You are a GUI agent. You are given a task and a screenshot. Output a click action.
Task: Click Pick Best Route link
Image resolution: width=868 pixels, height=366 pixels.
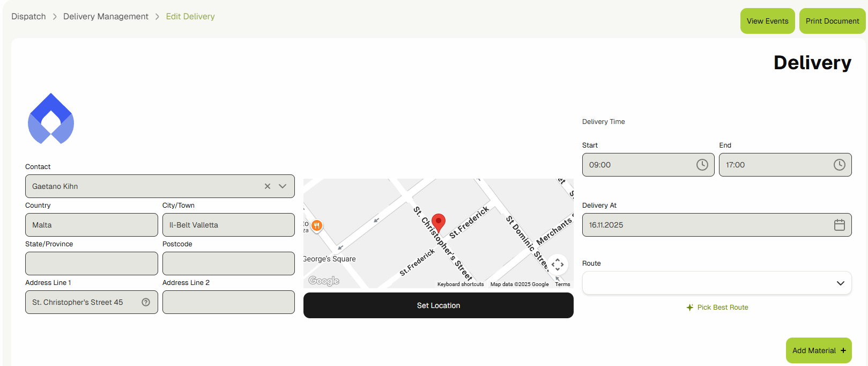pyautogui.click(x=717, y=308)
